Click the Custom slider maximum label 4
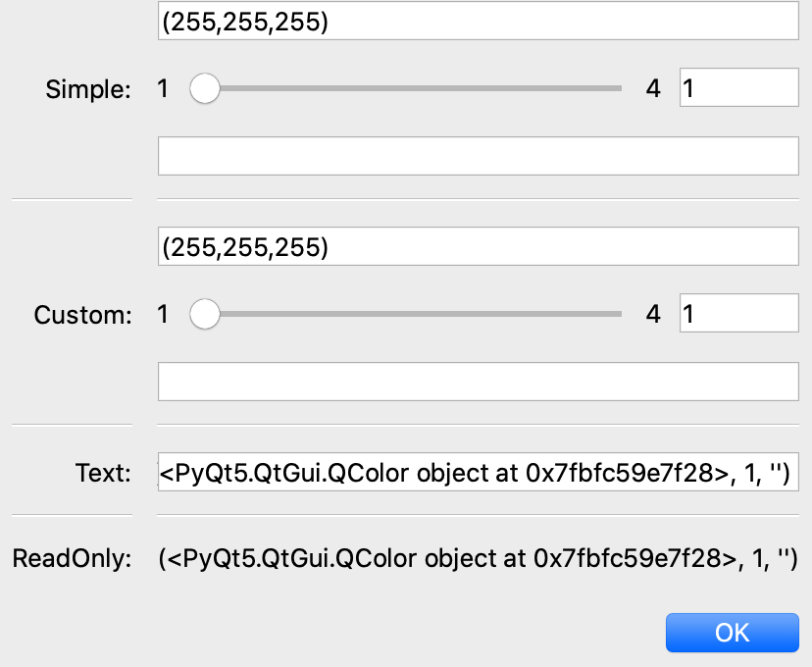 (x=653, y=315)
